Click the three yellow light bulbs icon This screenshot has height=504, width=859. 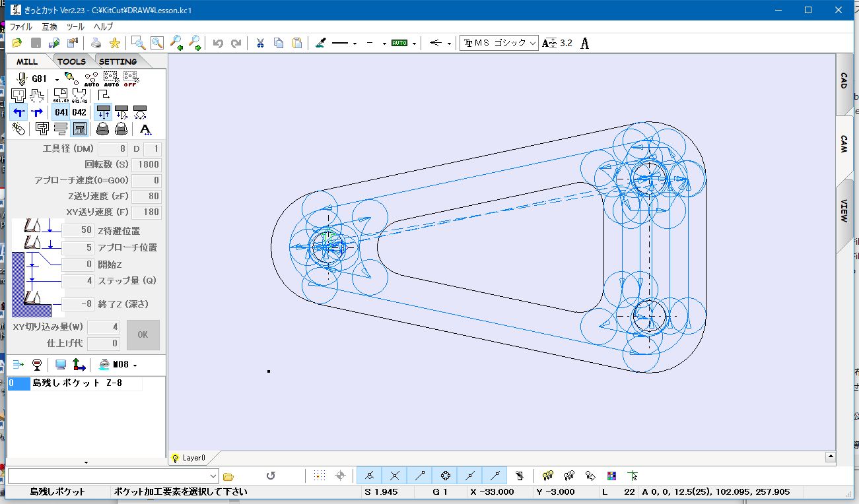click(x=547, y=476)
